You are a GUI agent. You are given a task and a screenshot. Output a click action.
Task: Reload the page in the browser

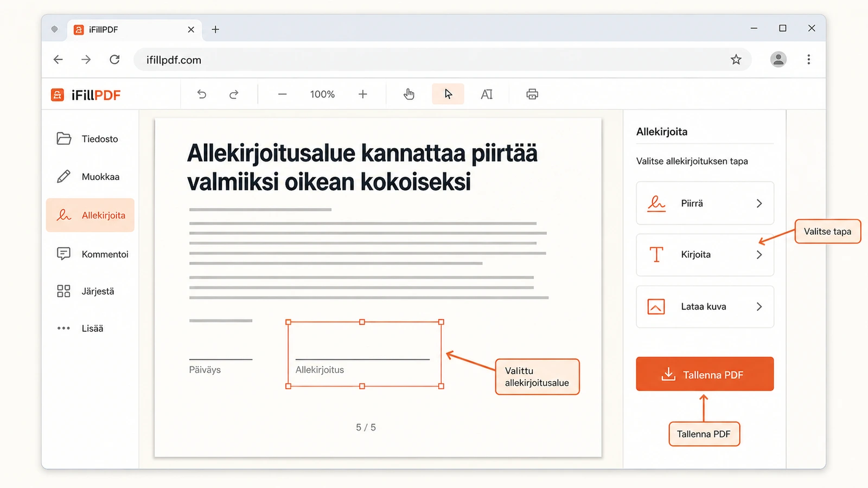(114, 60)
